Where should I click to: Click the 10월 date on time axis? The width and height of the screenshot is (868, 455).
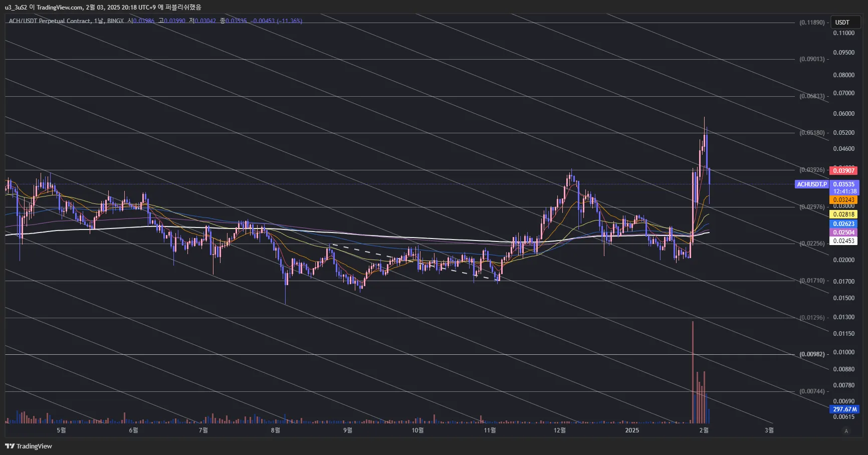pos(417,430)
